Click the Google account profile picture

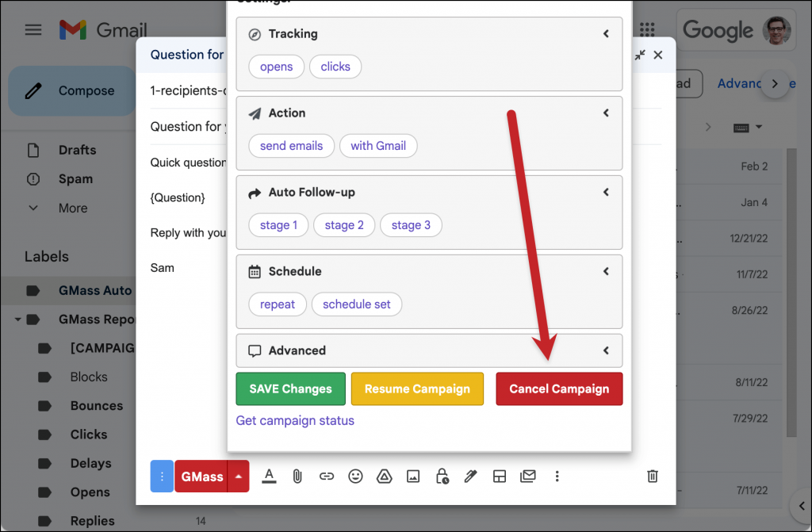(776, 30)
